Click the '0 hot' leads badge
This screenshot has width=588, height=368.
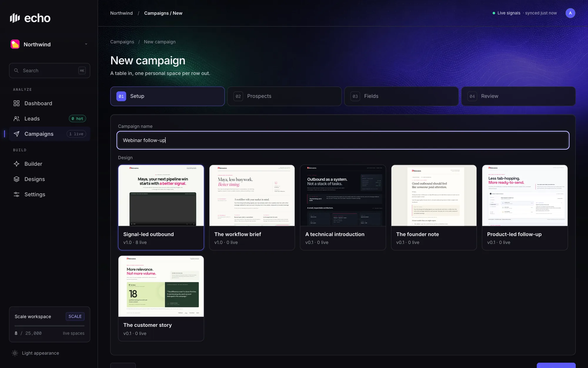point(77,119)
